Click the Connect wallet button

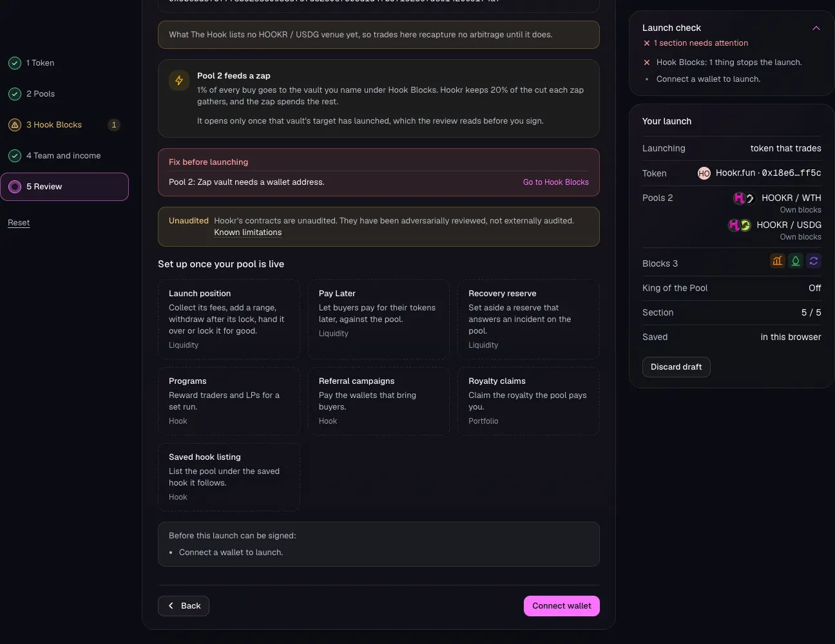point(562,606)
